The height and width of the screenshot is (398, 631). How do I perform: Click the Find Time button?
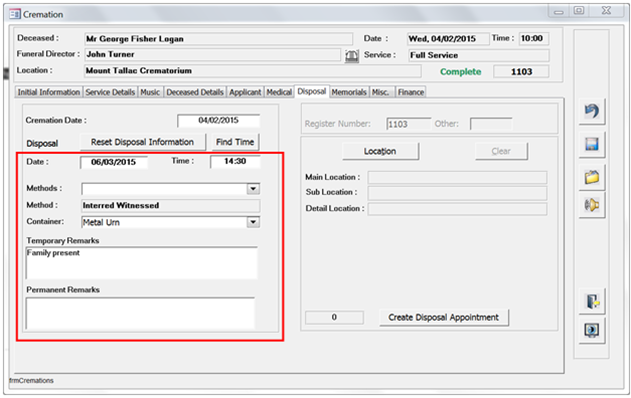coord(235,142)
